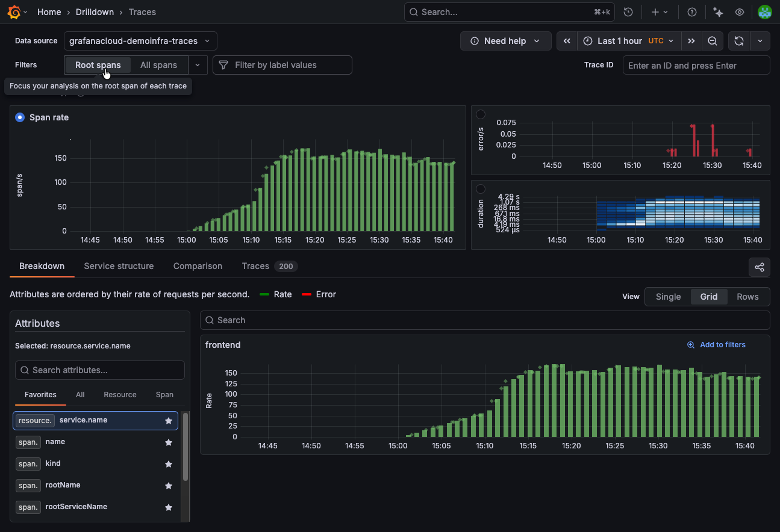780x532 pixels.
Task: Open the Traces tab showing 200 traces
Action: (x=255, y=266)
